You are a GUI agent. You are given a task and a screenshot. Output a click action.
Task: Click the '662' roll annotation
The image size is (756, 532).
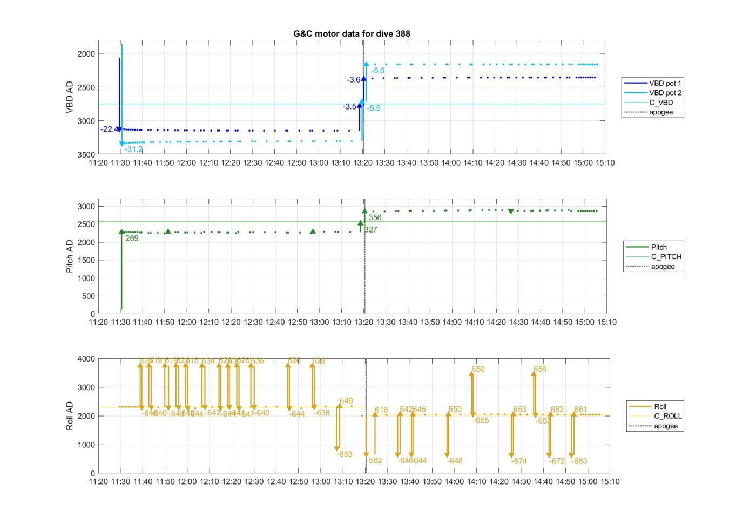click(557, 410)
